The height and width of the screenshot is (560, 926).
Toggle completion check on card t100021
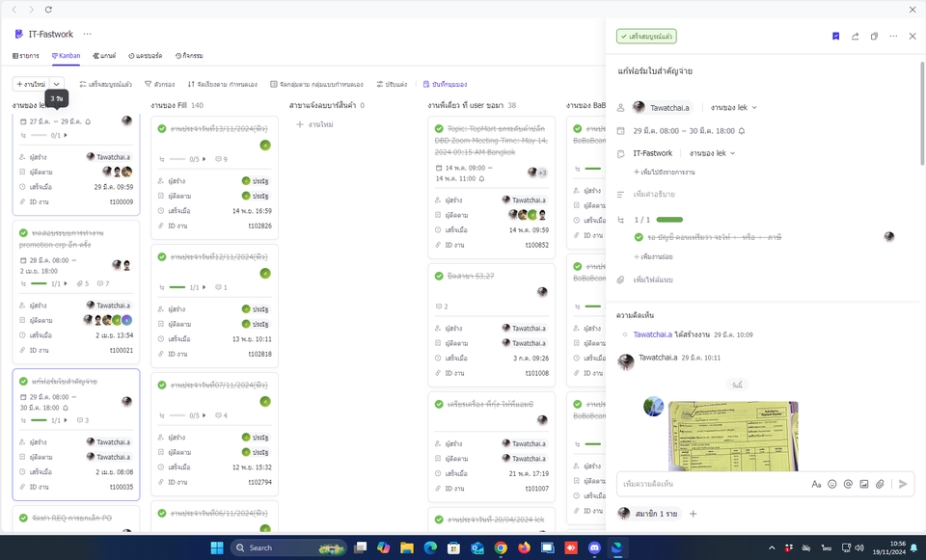23,233
